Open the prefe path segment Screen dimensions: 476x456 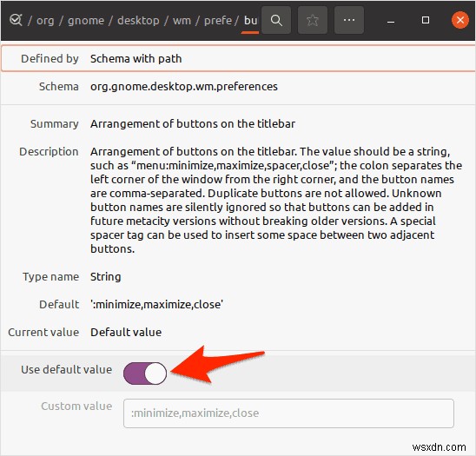pyautogui.click(x=218, y=20)
